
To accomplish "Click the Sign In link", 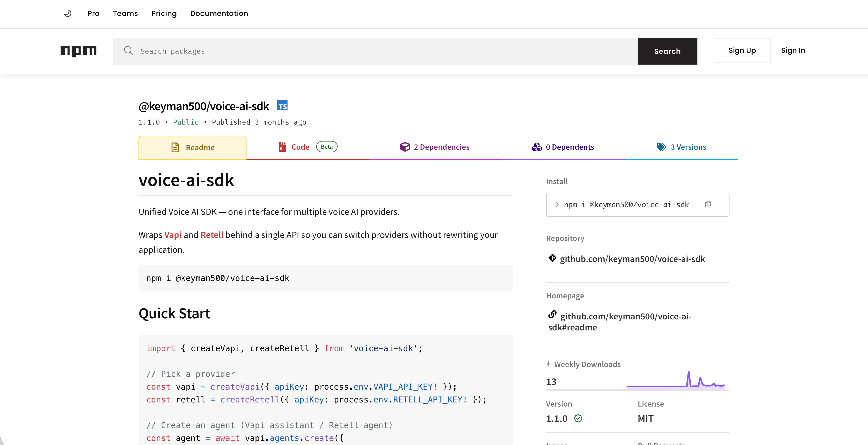I will 793,50.
